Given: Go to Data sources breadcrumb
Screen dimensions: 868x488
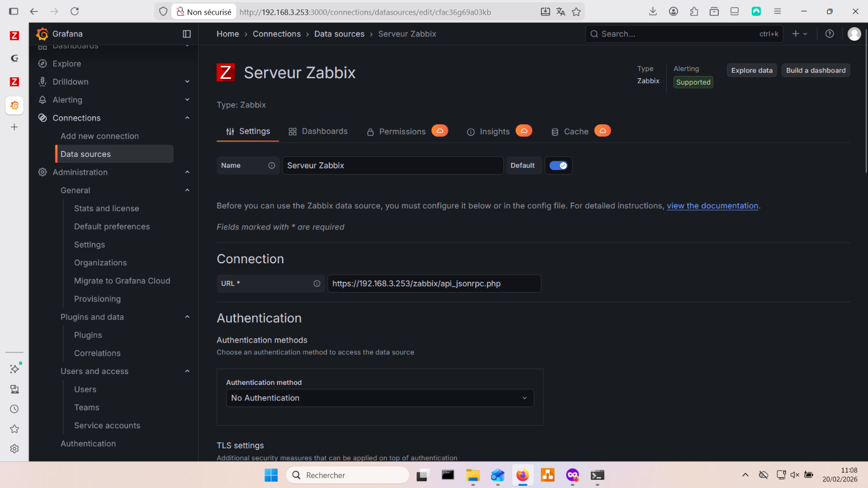Looking at the screenshot, I should (x=339, y=34).
